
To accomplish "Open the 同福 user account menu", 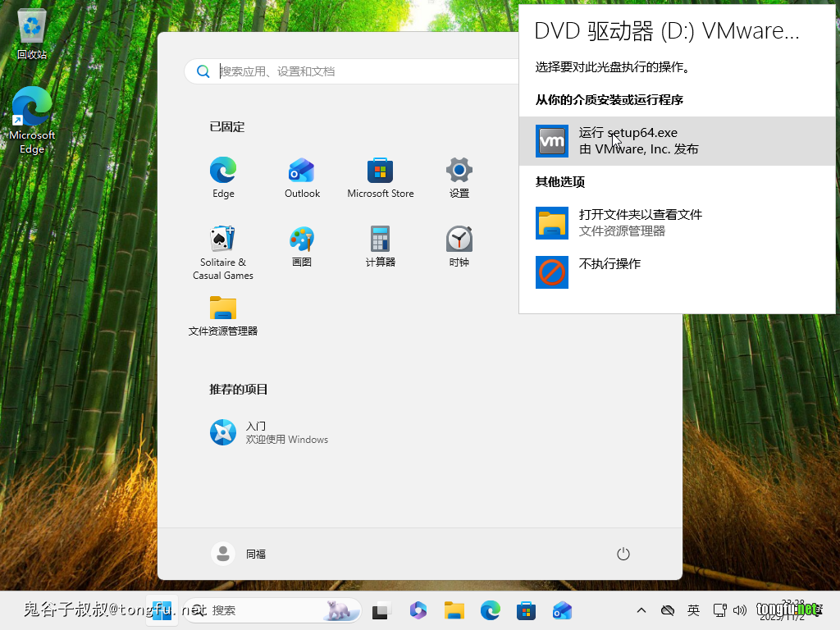I will click(x=239, y=554).
